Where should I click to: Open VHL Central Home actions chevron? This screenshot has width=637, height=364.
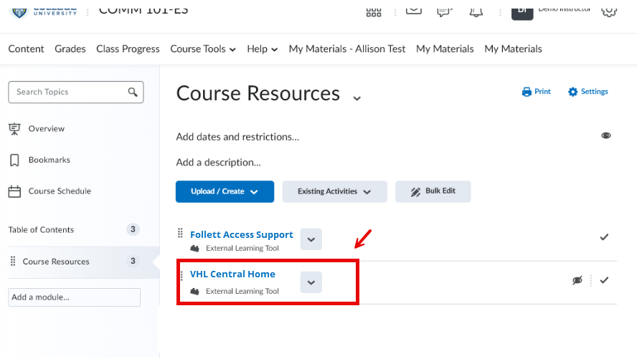click(x=311, y=282)
